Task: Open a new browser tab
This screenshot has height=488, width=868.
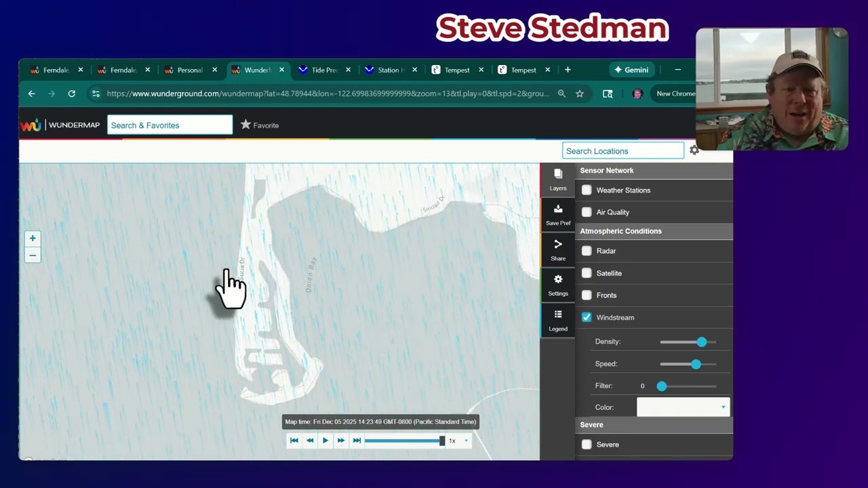Action: click(568, 70)
